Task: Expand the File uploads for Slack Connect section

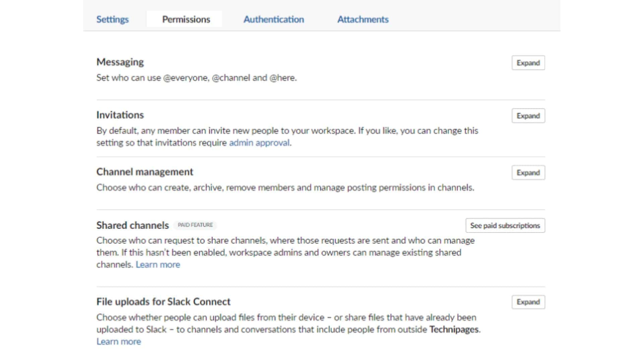Action: coord(528,302)
